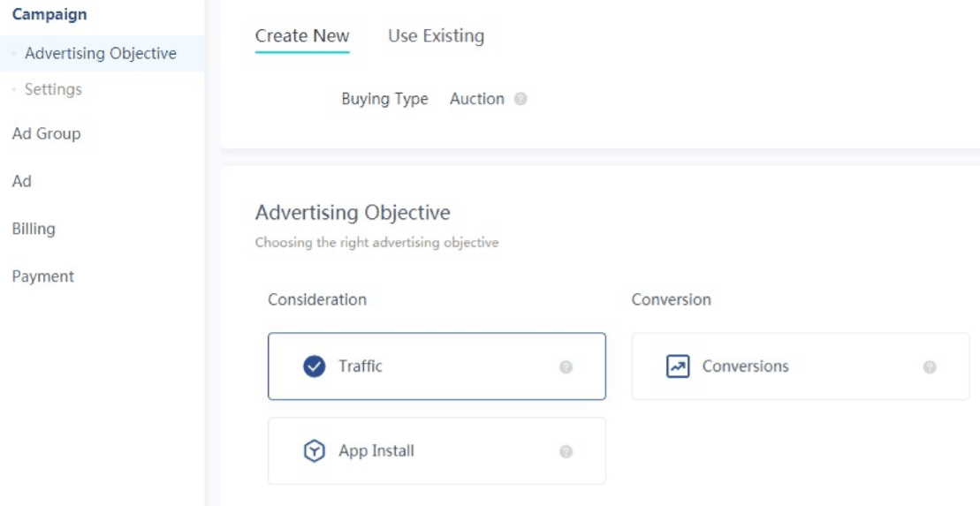
Task: Click the checkmark icon on the Traffic card
Action: (x=314, y=366)
